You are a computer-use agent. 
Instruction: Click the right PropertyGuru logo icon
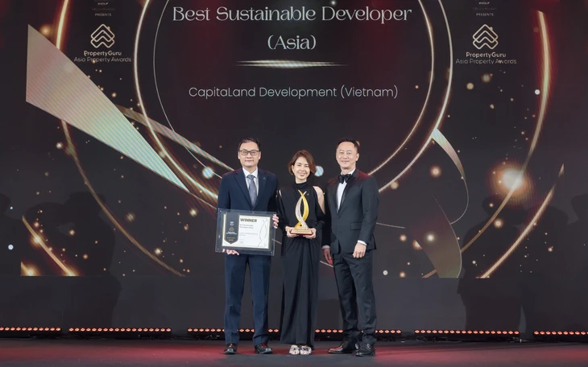485,35
